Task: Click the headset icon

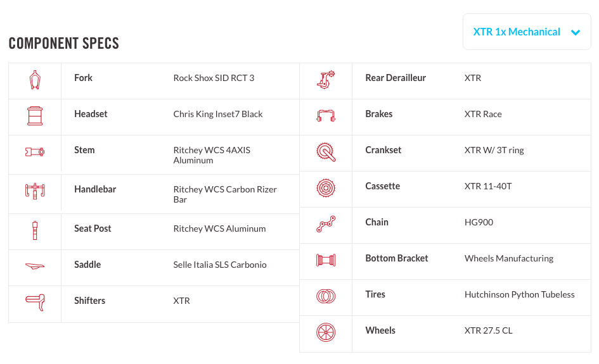Action: pos(35,116)
